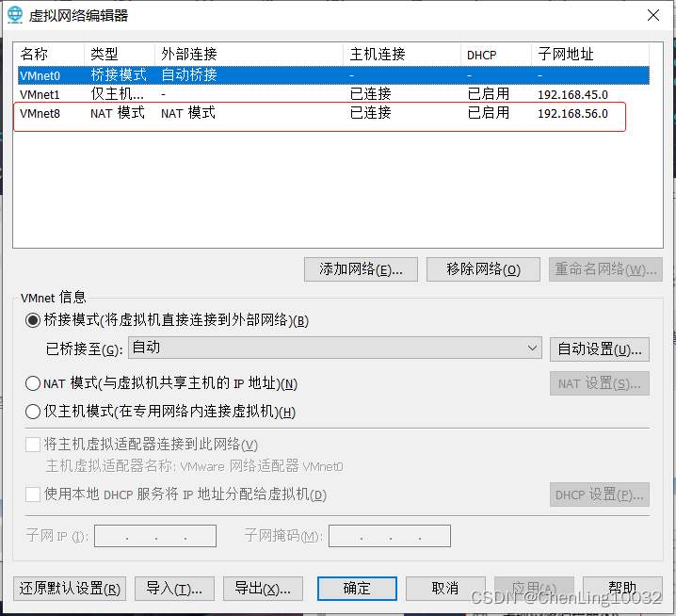Click 自动桥接 cell in VMnet0 row
Image resolution: width=676 pixels, height=616 pixels.
pyautogui.click(x=189, y=75)
